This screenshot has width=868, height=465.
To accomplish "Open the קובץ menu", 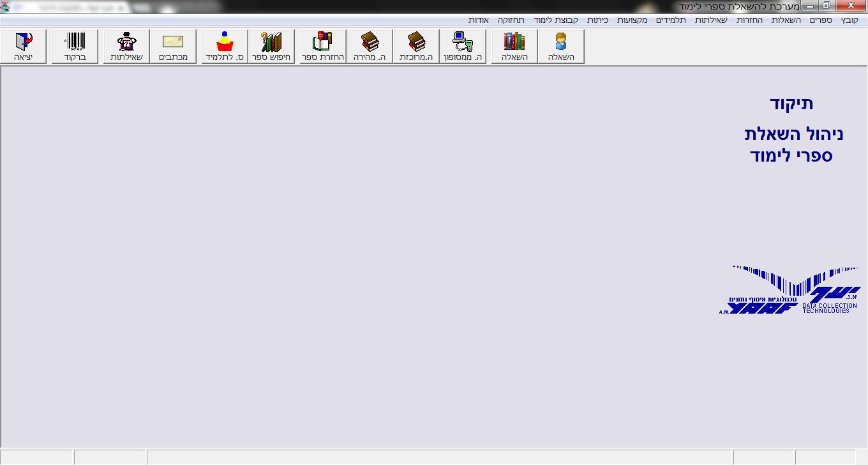I will [x=849, y=20].
